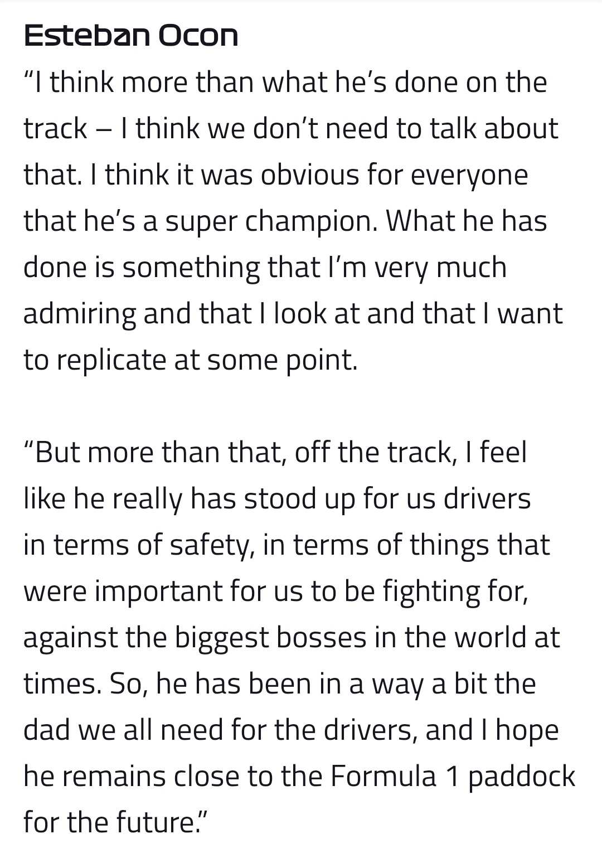The width and height of the screenshot is (602, 868).
Task: Click the word "admiring"
Action: pos(79,314)
